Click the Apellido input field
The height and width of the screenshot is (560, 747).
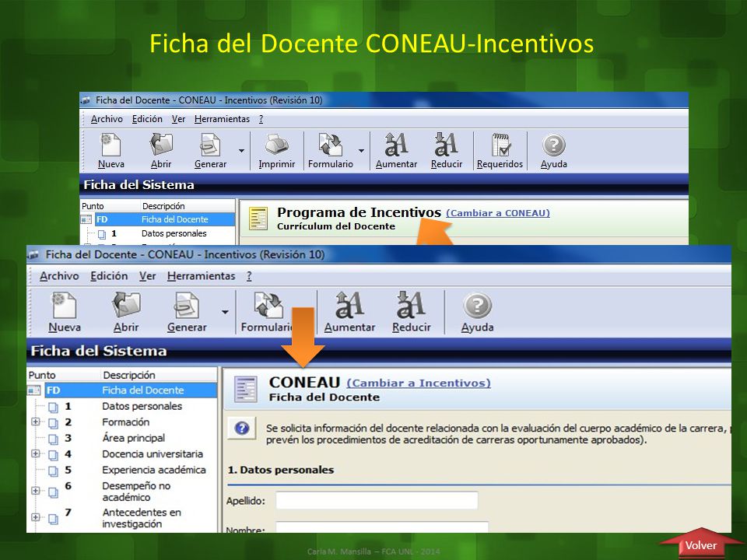click(377, 500)
